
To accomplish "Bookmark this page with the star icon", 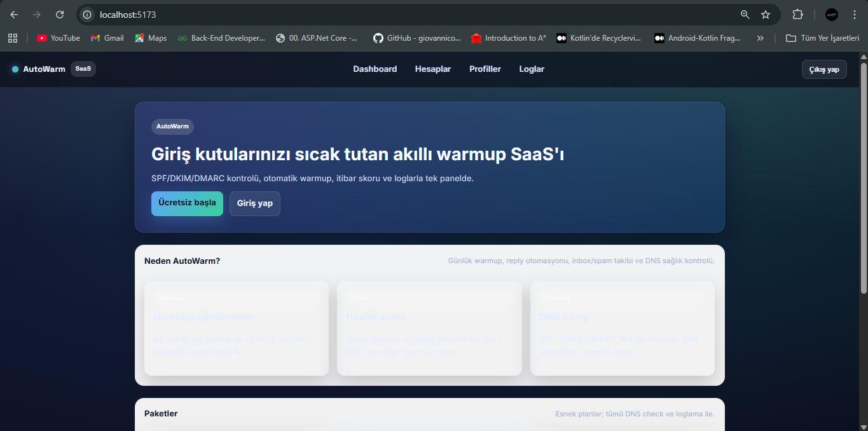I will 764,14.
